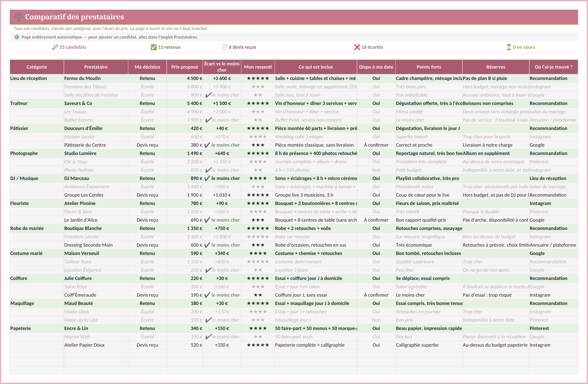Click the checkmark in DJ Marceau's le moins cher cell
This screenshot has width=588, height=384.
(207, 178)
